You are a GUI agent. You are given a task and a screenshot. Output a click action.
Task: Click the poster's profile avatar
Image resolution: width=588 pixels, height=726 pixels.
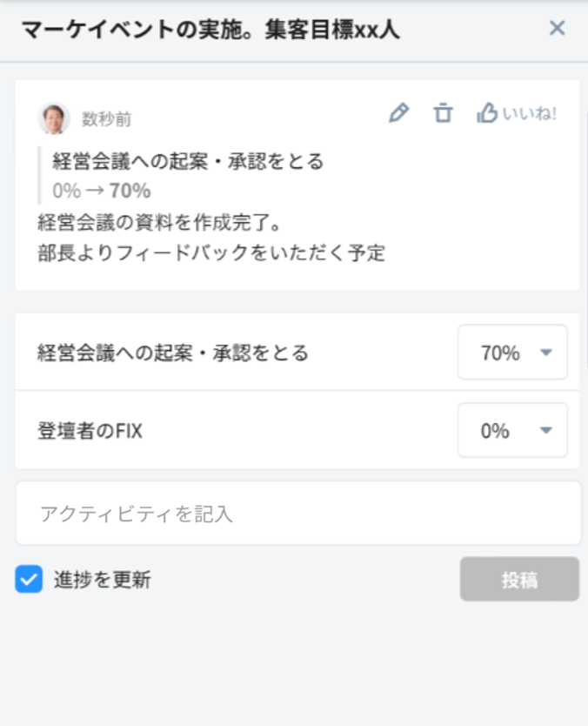coord(54,118)
